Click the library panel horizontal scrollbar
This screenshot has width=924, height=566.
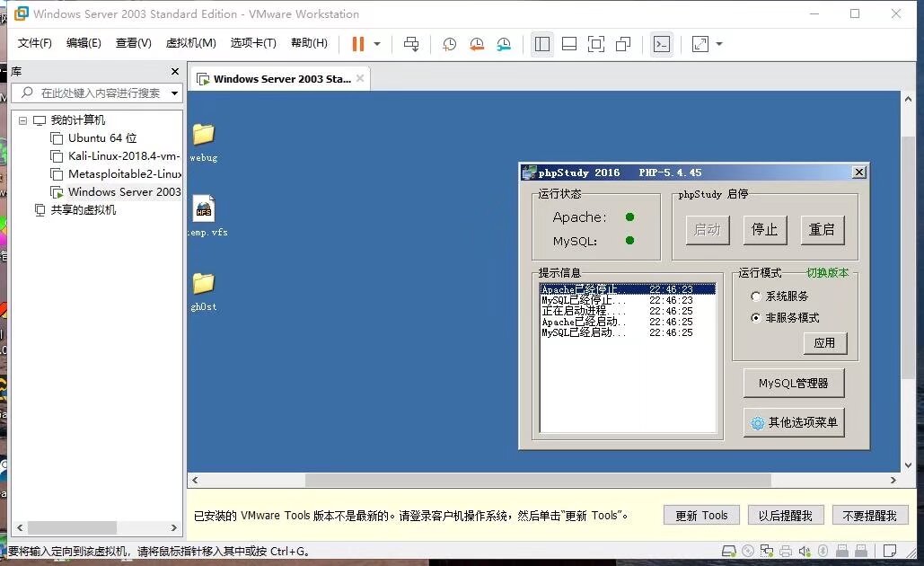72,527
